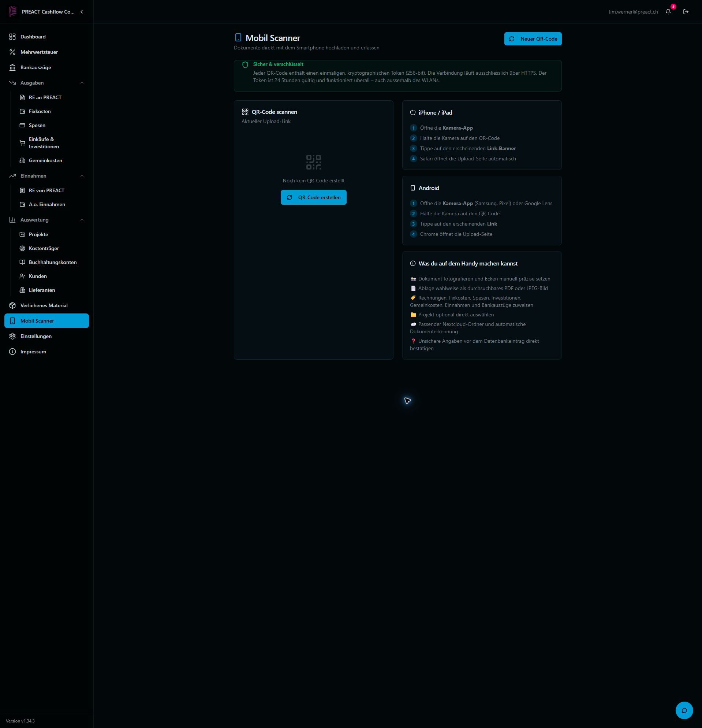Click the Fixkosten wallet icon
Screen dimensions: 702x728
tap(22, 111)
